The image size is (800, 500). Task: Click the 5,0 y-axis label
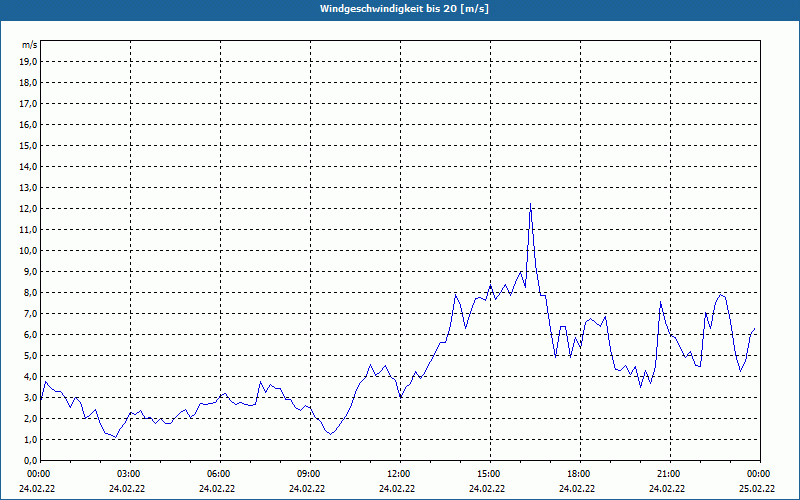pyautogui.click(x=30, y=356)
